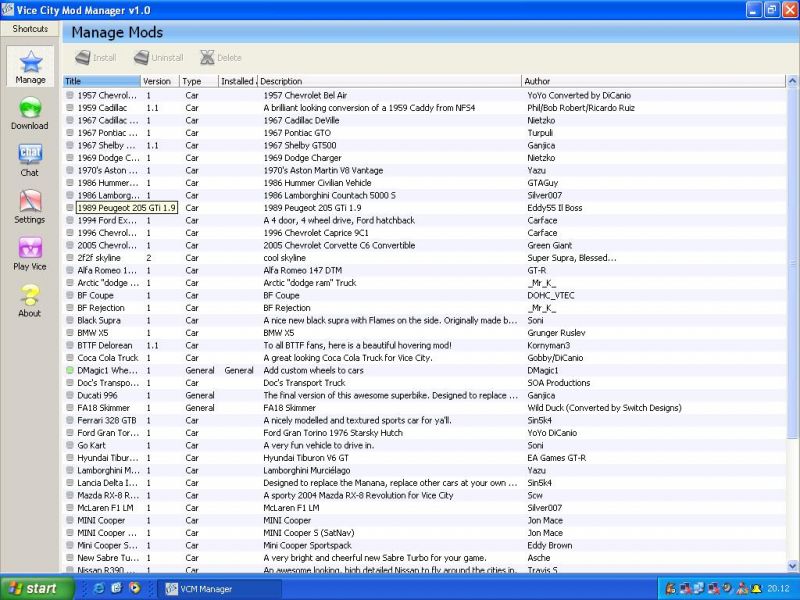
Task: Select the 1967 Pontiac GTO description
Action: click(x=297, y=133)
